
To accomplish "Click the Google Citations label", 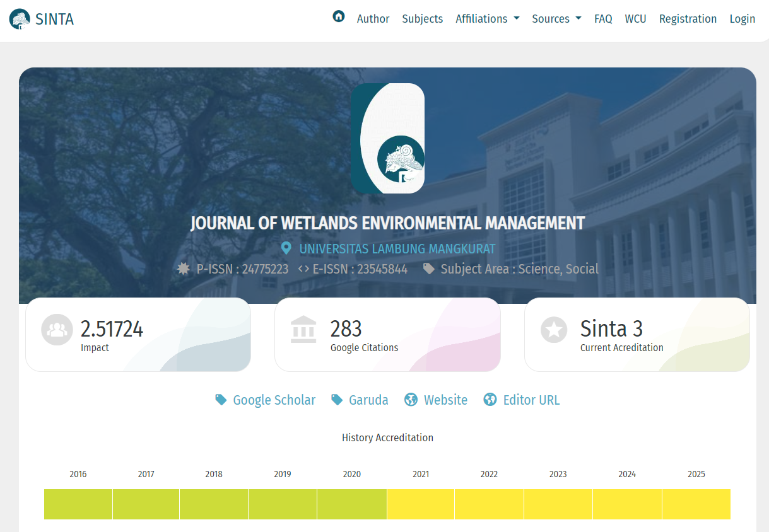I will [365, 348].
